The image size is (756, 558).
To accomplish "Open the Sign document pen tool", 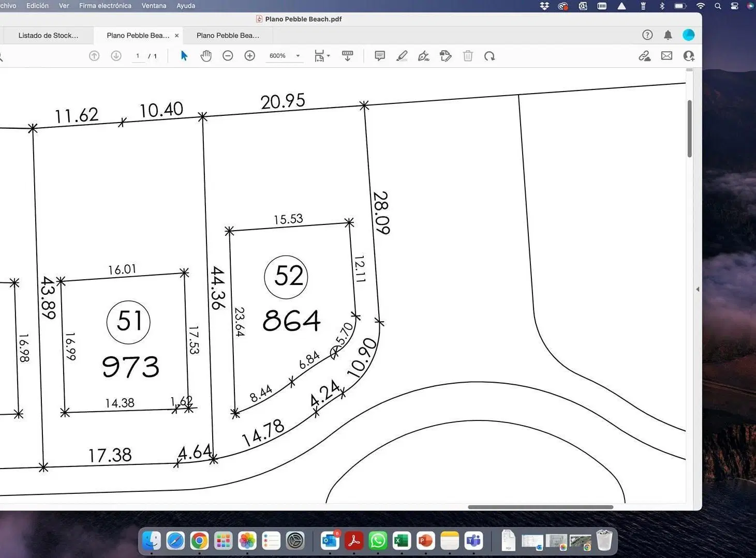I will click(424, 56).
